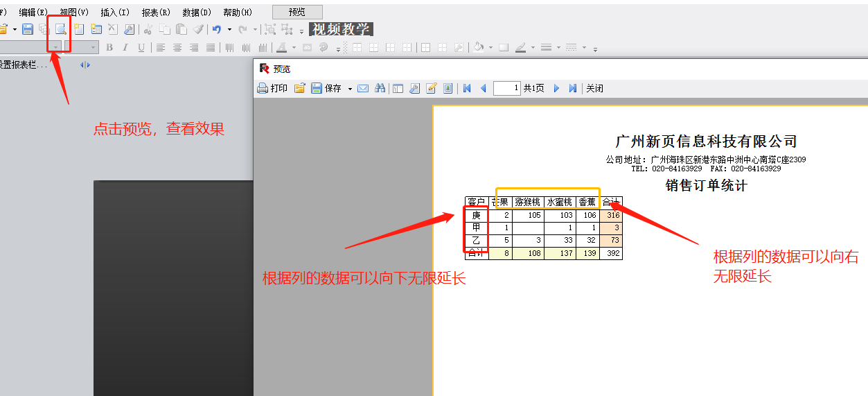Open line width dropdown arrow

pyautogui.click(x=558, y=48)
